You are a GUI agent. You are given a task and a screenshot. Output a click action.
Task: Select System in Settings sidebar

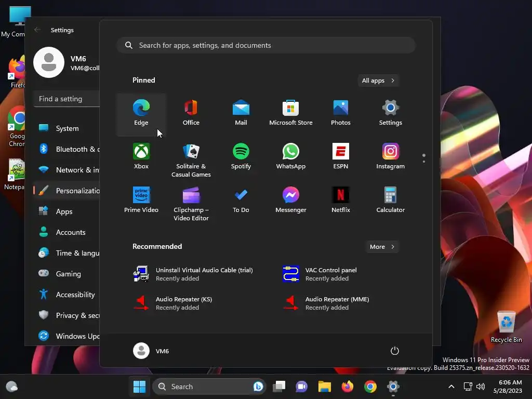(x=67, y=128)
